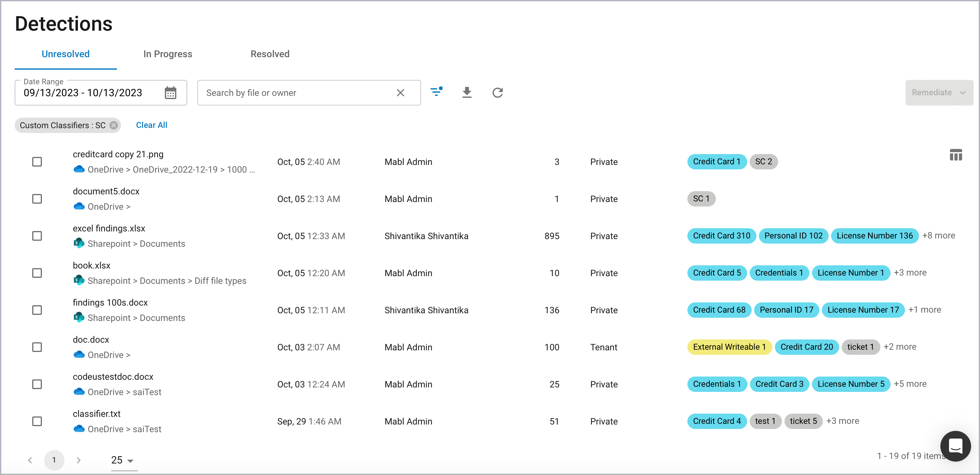The image size is (980, 475).
Task: Click Clear All to remove active filters
Action: click(x=152, y=125)
